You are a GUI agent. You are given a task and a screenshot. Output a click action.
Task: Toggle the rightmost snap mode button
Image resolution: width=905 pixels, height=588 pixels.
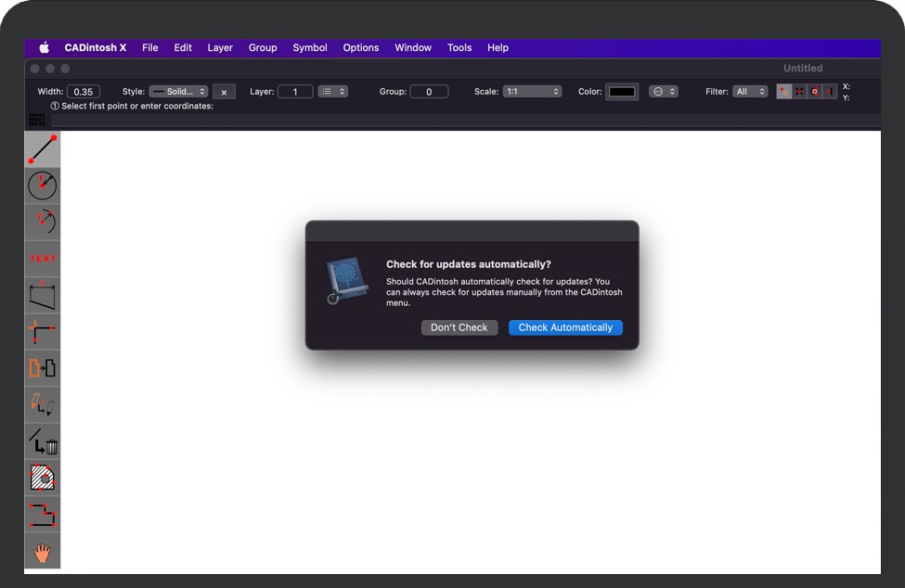click(x=830, y=92)
